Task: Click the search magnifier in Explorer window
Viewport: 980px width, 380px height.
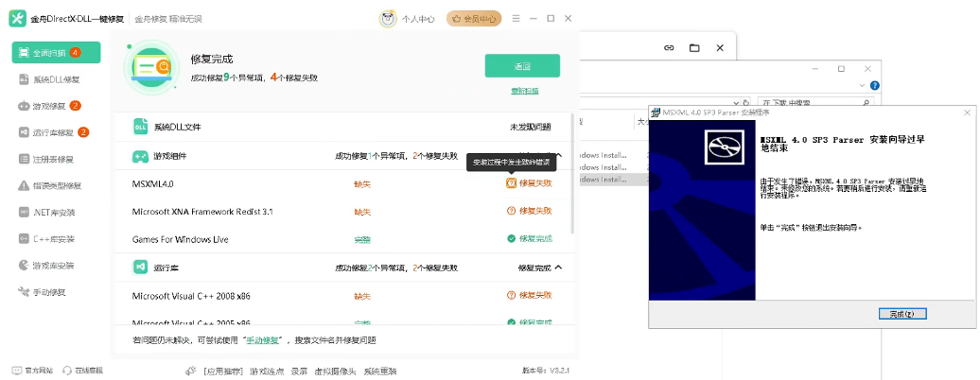Action: (866, 102)
